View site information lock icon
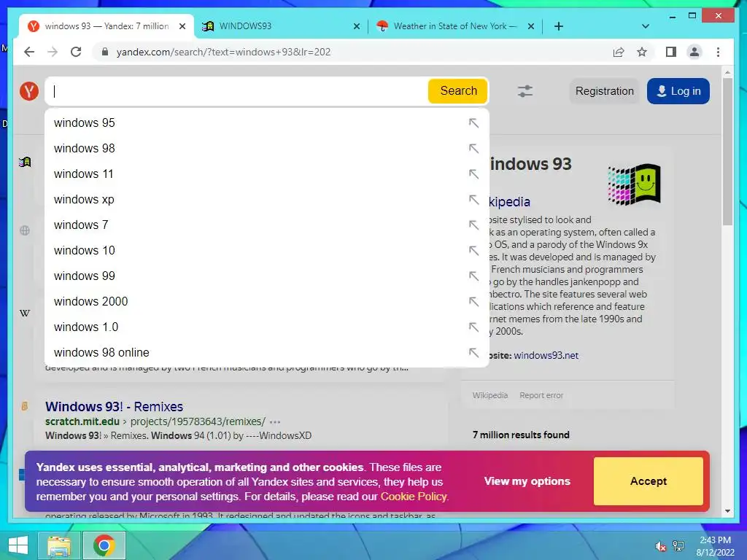The height and width of the screenshot is (560, 747). pyautogui.click(x=105, y=52)
